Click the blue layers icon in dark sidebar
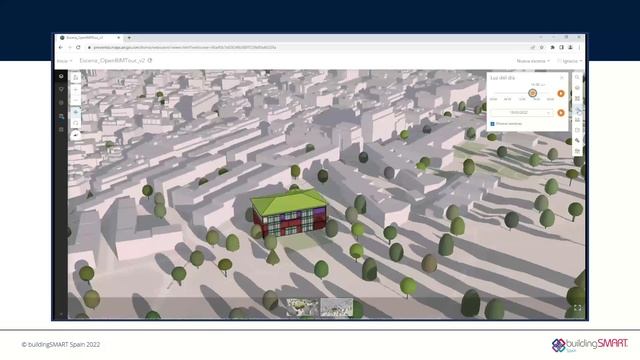640x360 pixels. pos(61,116)
